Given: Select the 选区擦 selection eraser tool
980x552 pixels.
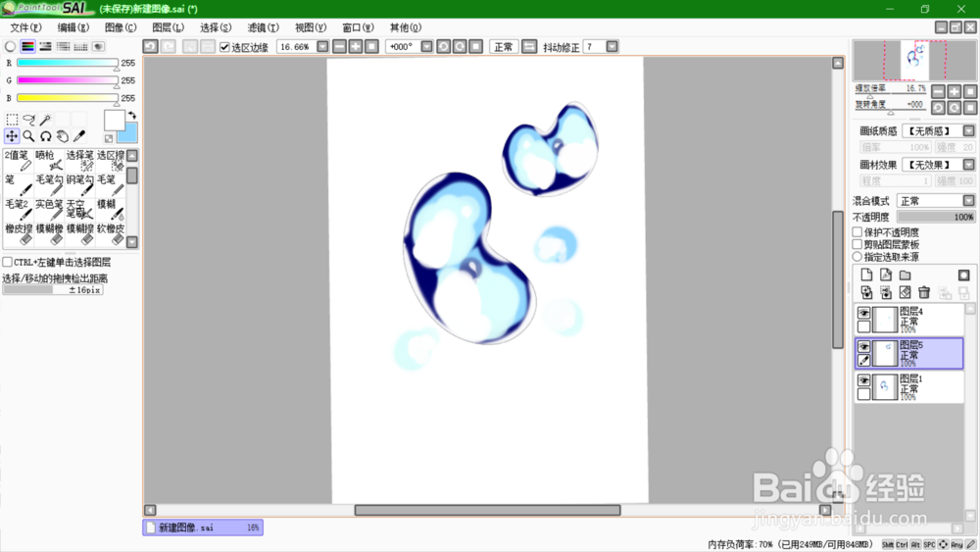Looking at the screenshot, I should click(111, 160).
